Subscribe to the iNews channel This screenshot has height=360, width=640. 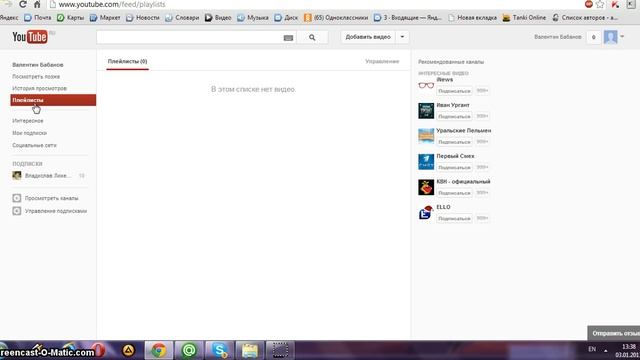[x=454, y=91]
